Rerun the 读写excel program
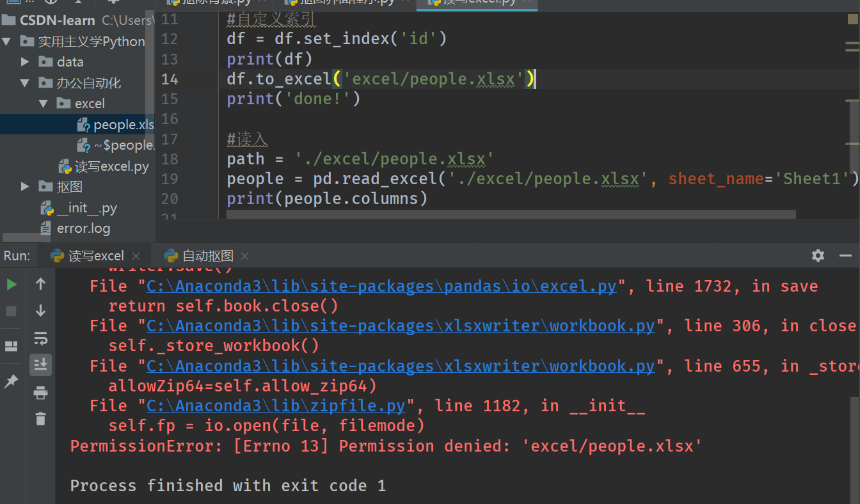860x504 pixels. pyautogui.click(x=12, y=284)
